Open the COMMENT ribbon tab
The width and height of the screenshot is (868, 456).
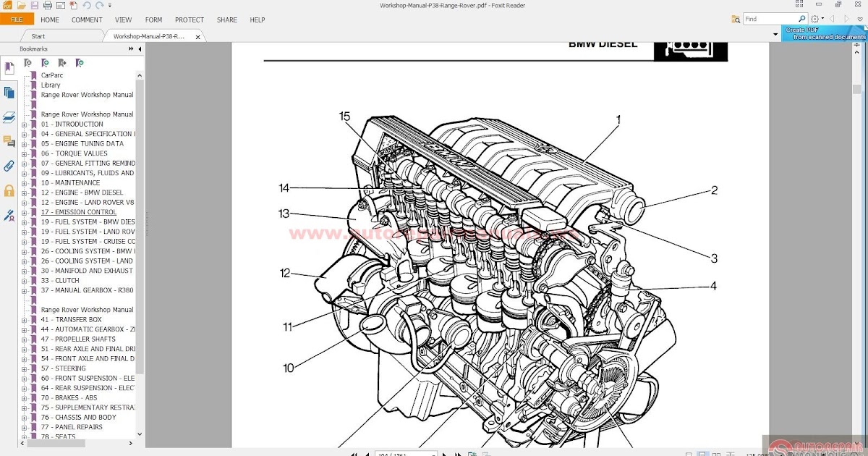(87, 20)
